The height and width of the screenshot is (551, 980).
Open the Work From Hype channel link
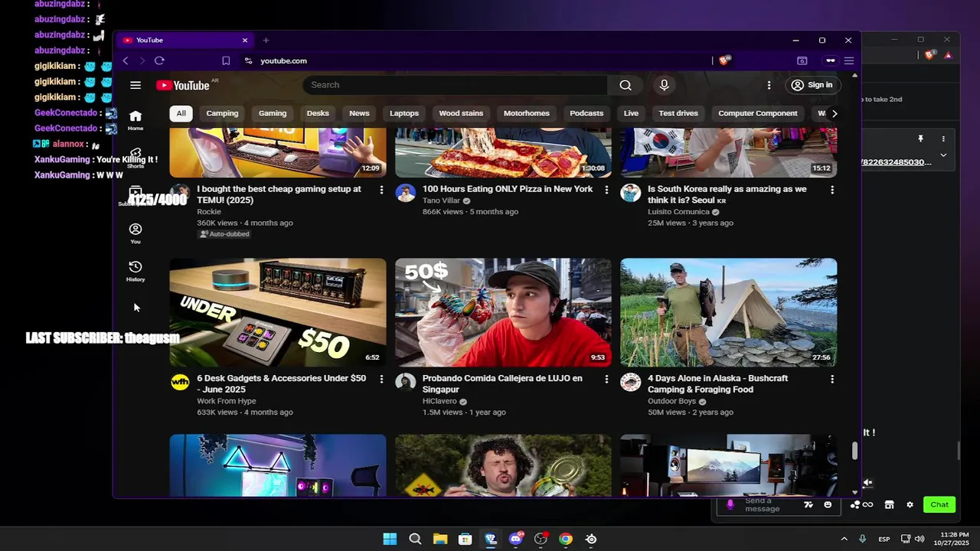(227, 401)
